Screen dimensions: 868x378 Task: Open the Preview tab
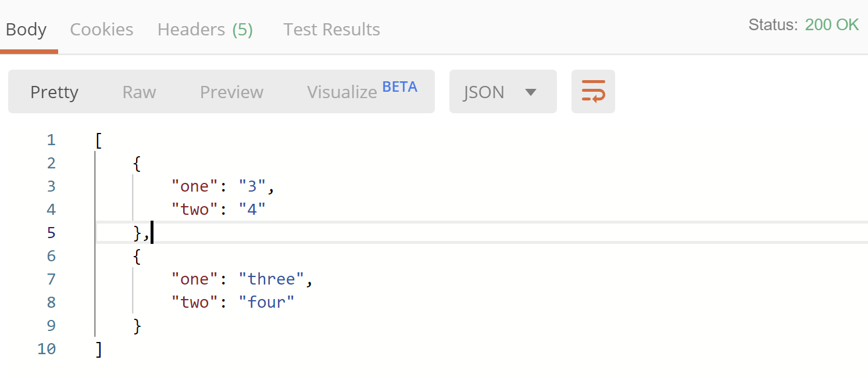coord(231,91)
